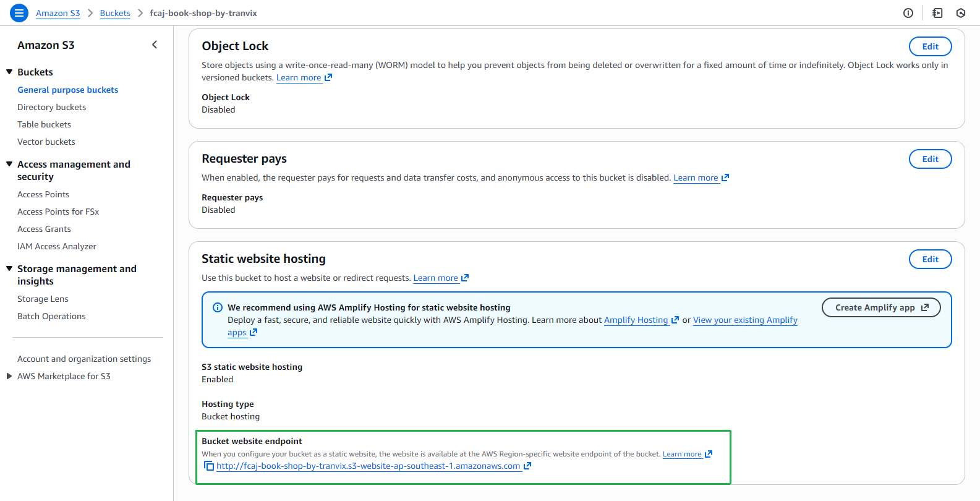Click the 'Bucket hosting' value text

(231, 416)
